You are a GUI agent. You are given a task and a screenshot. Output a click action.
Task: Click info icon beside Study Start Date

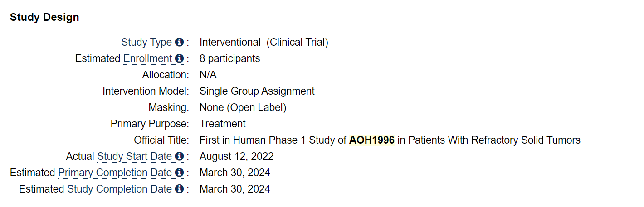tap(179, 156)
